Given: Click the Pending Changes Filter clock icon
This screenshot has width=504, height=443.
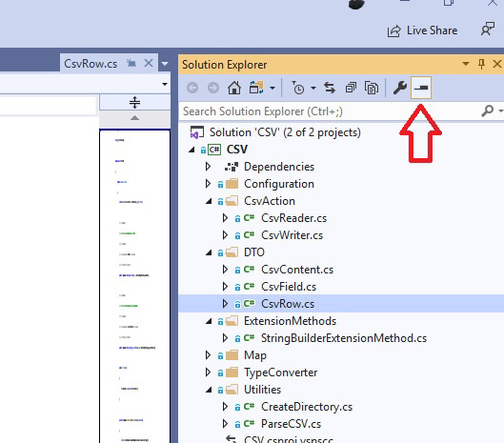Looking at the screenshot, I should pyautogui.click(x=297, y=88).
